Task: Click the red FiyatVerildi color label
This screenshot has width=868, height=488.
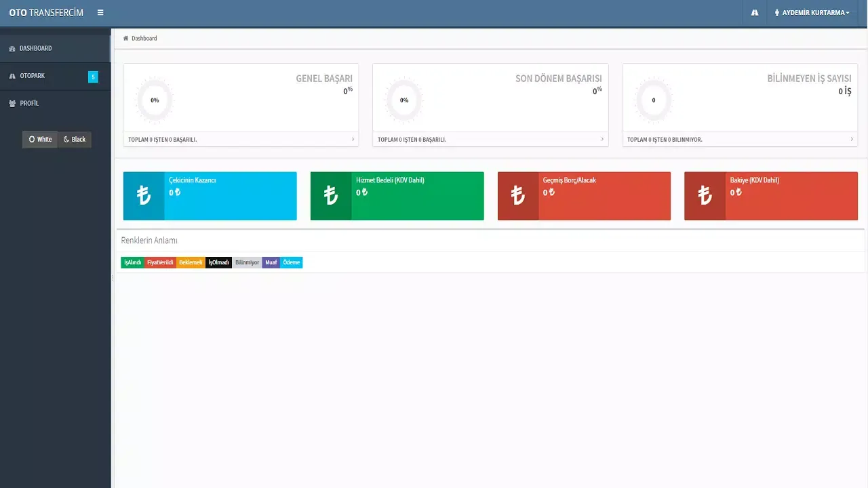Action: pos(160,262)
